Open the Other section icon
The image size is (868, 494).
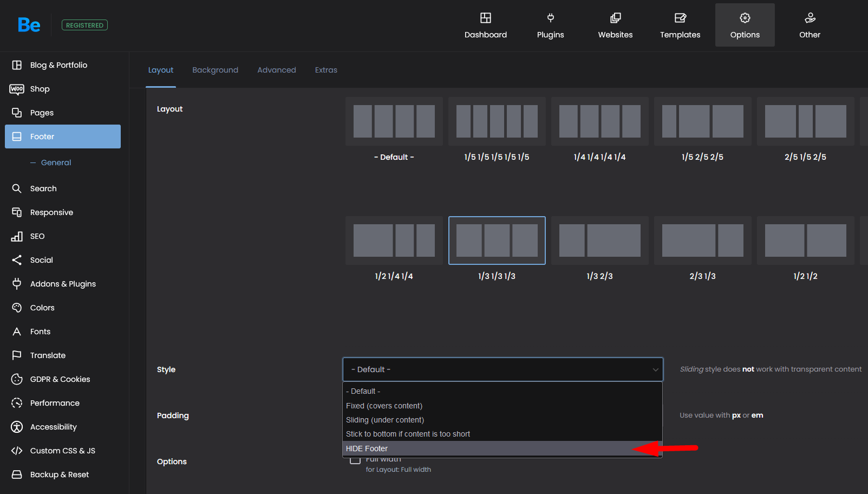[x=810, y=18]
